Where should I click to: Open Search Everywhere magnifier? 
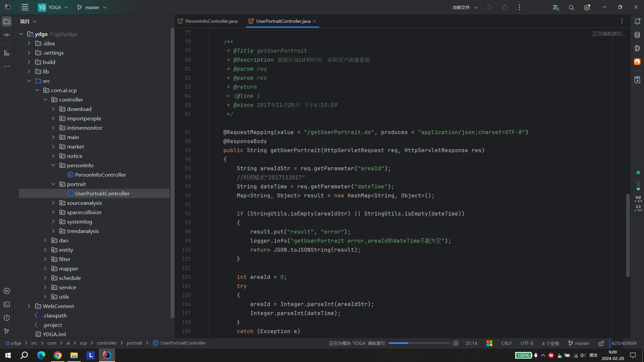pos(571,7)
